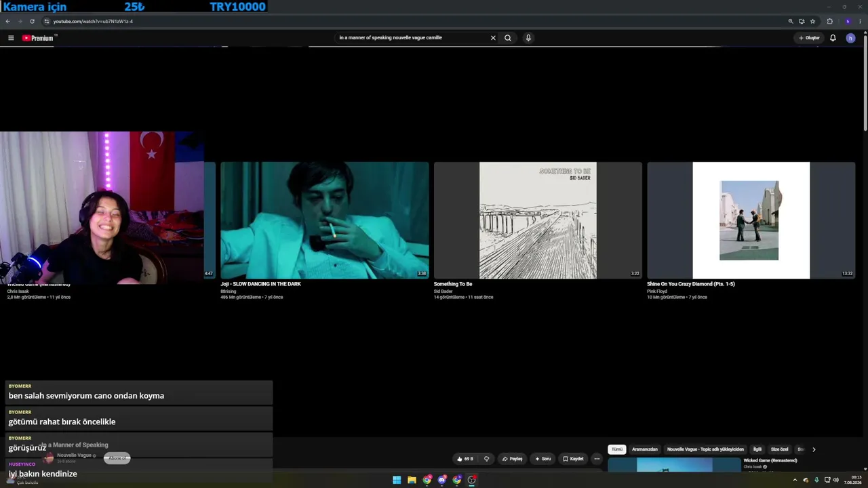Open the browser zoom indicator

pyautogui.click(x=791, y=21)
